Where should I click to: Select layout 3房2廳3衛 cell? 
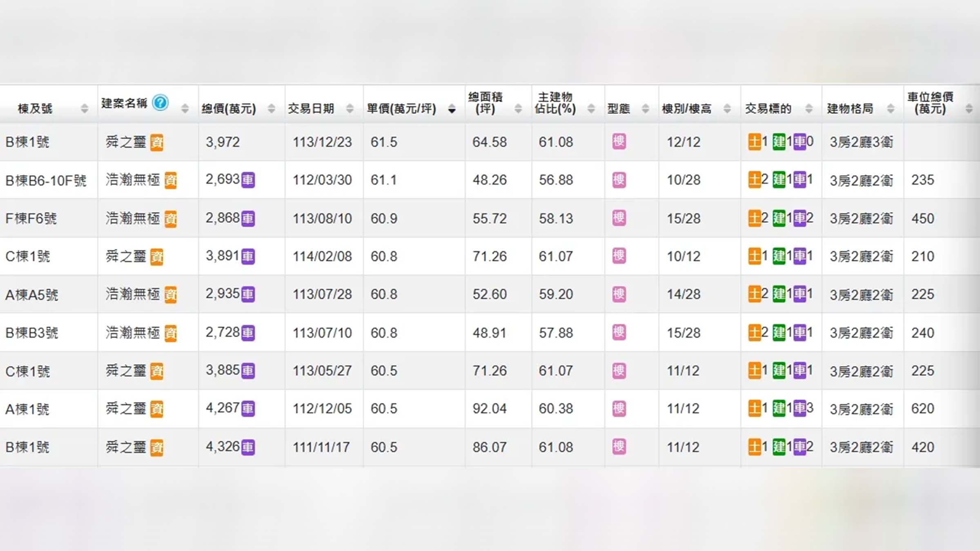[862, 142]
